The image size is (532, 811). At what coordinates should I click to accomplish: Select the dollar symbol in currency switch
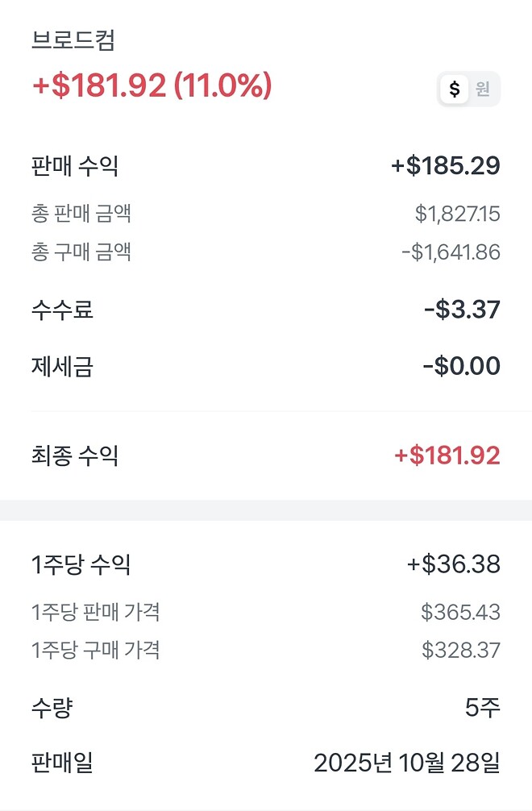point(454,89)
